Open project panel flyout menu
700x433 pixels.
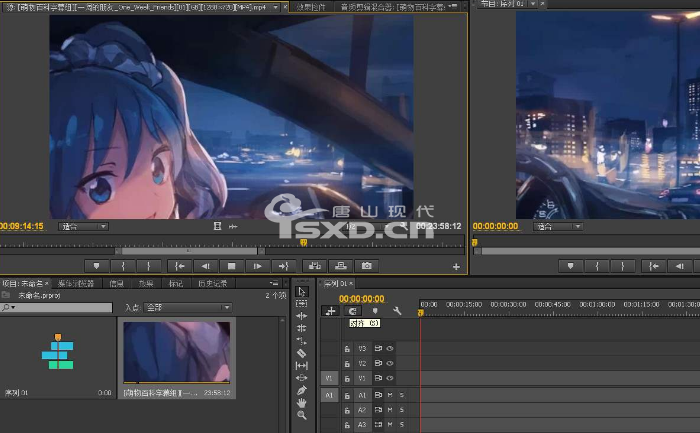coord(274,283)
